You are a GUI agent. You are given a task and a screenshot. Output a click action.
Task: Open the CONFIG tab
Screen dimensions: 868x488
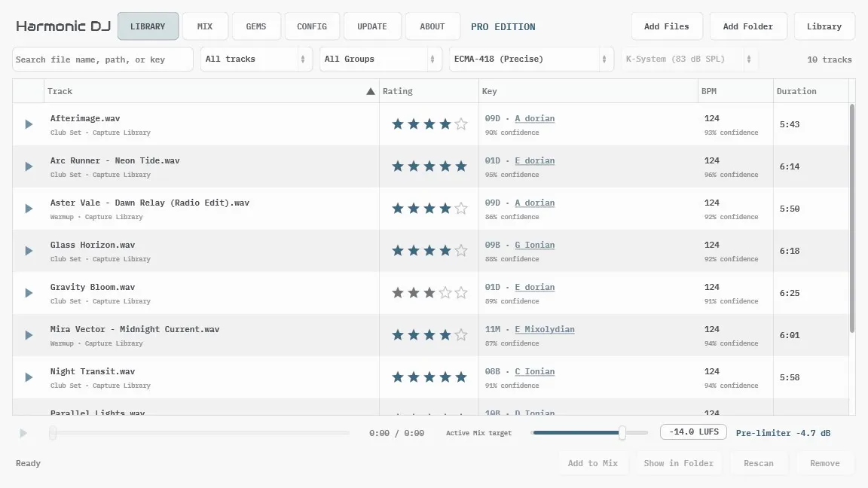click(312, 26)
